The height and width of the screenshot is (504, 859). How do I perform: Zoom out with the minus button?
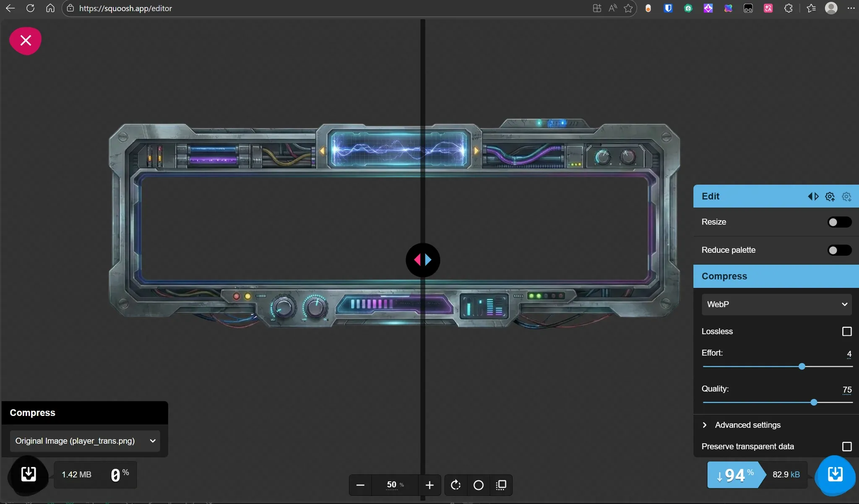tap(360, 485)
